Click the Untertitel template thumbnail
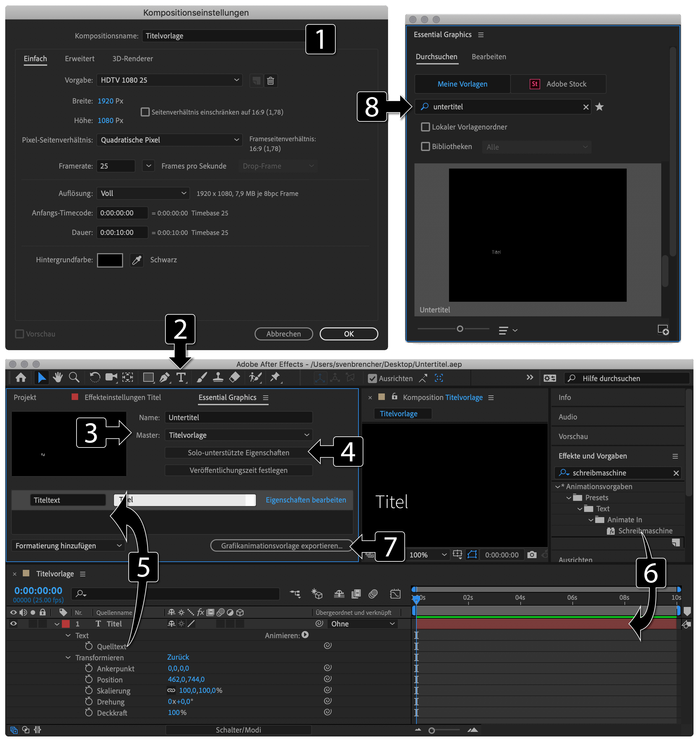The image size is (700, 742). pyautogui.click(x=538, y=235)
